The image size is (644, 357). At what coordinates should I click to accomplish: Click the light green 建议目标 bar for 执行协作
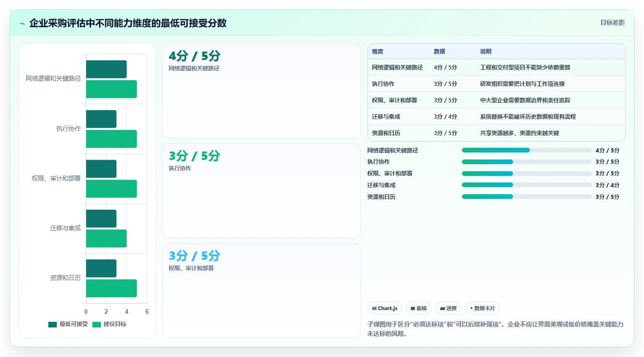(111, 139)
